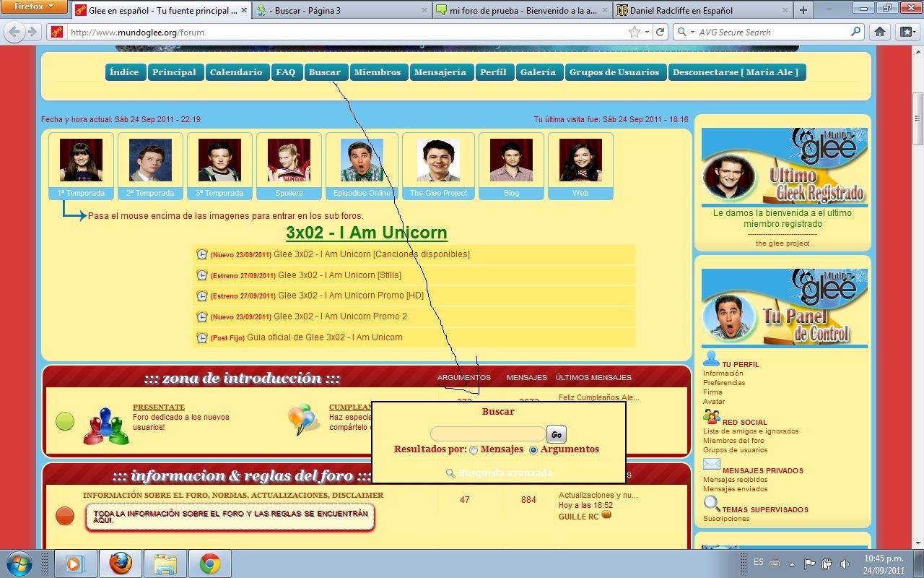Switch to Daniel Radcliffe en Español tab
The width and height of the screenshot is (924, 578).
tap(702, 10)
